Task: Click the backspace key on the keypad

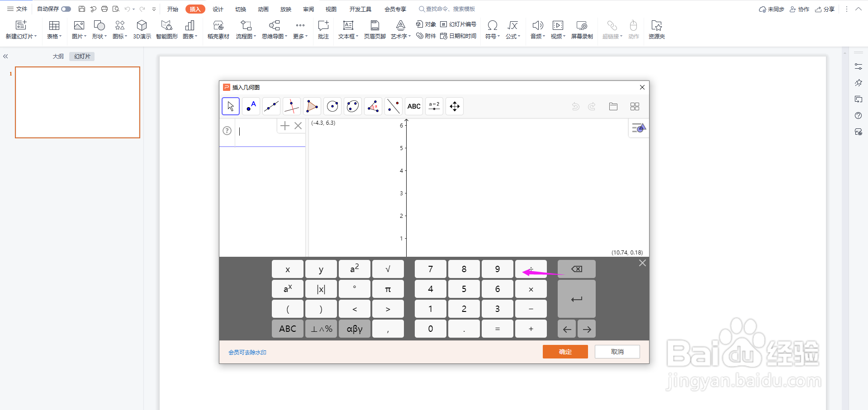Action: 577,269
